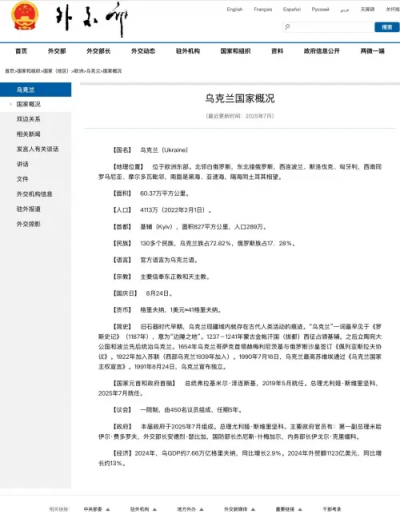This screenshot has width=400, height=518.
Task: Select the 乌克兰 sidebar header tab
Action: 35,90
